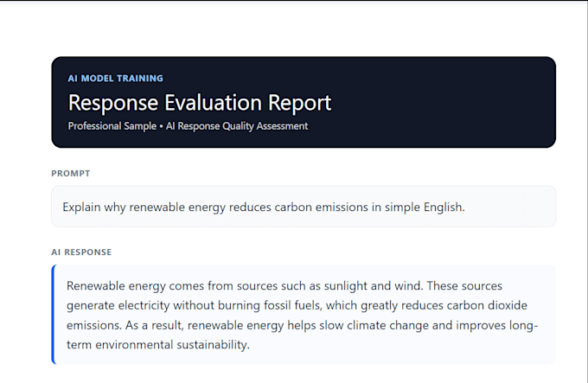Click the Professional Sample subtitle text
This screenshot has height=383, width=588.
[112, 126]
